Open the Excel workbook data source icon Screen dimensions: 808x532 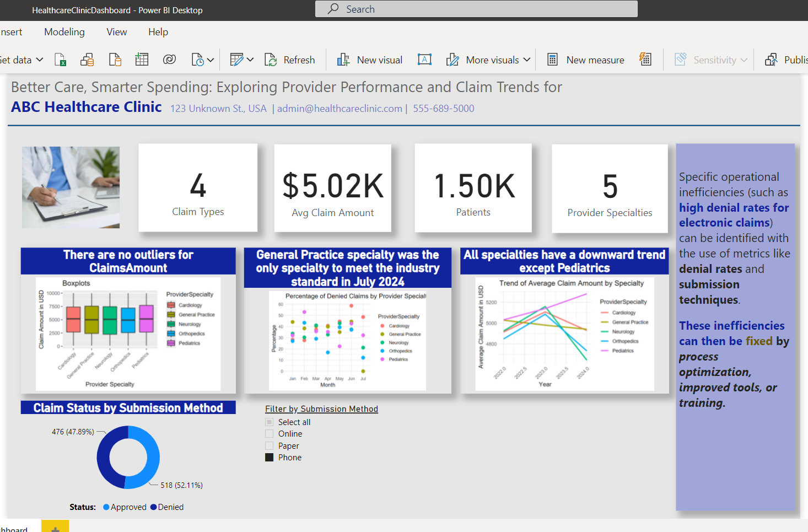60,60
